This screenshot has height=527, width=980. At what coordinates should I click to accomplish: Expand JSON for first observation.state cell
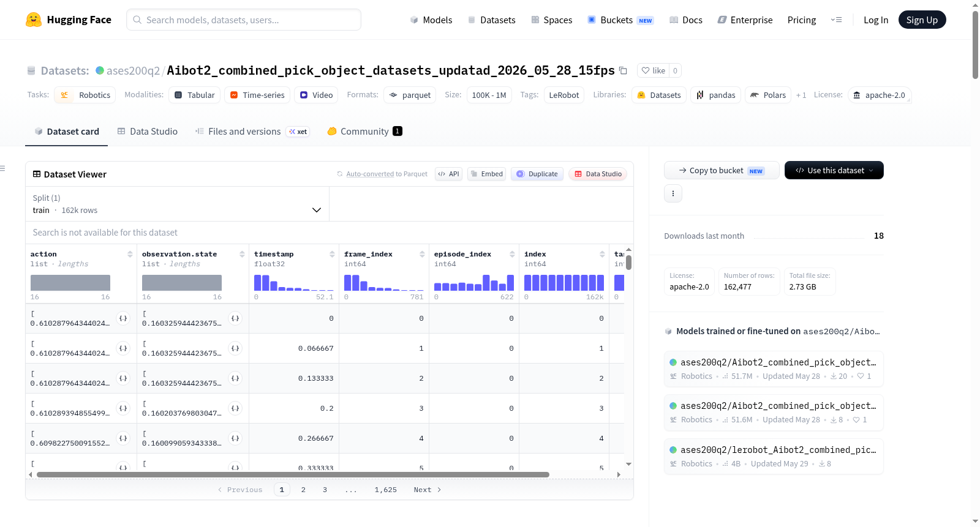click(x=235, y=318)
